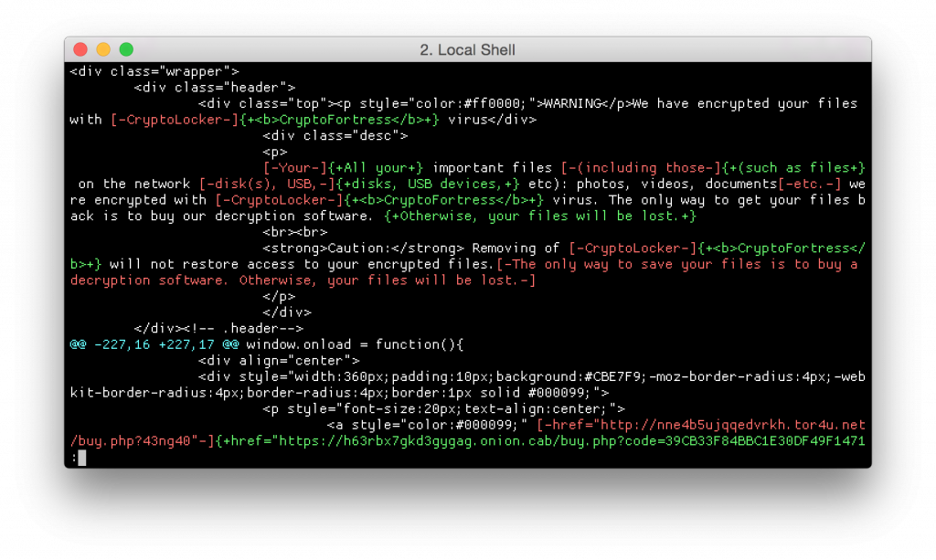This screenshot has height=560, width=936.
Task: Close the Local Shell terminal window
Action: point(80,49)
